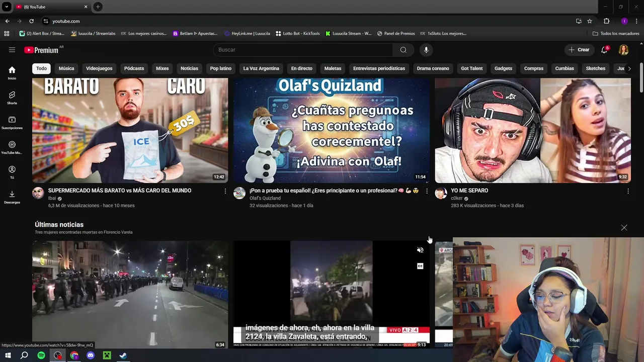This screenshot has width=644, height=362.
Task: Open the notifications bell
Action: coord(605,50)
